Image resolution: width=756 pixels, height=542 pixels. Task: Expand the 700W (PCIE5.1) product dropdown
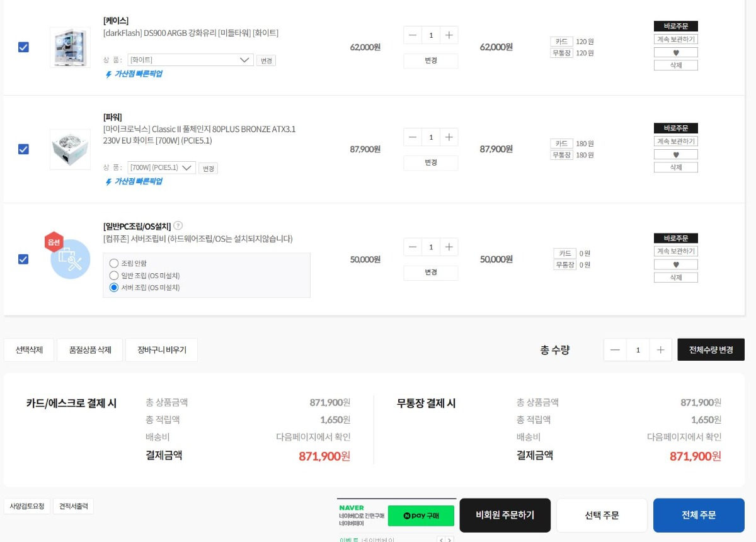click(161, 168)
